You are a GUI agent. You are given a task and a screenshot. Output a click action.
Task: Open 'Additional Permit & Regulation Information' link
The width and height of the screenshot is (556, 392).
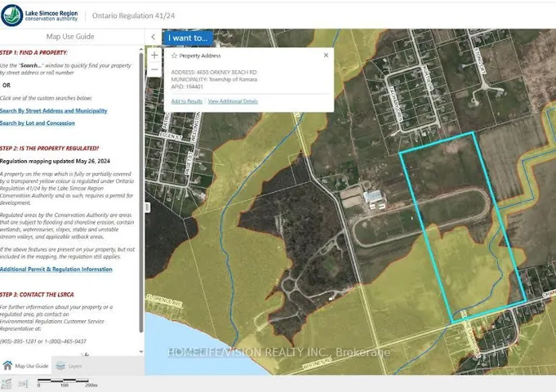click(x=56, y=269)
